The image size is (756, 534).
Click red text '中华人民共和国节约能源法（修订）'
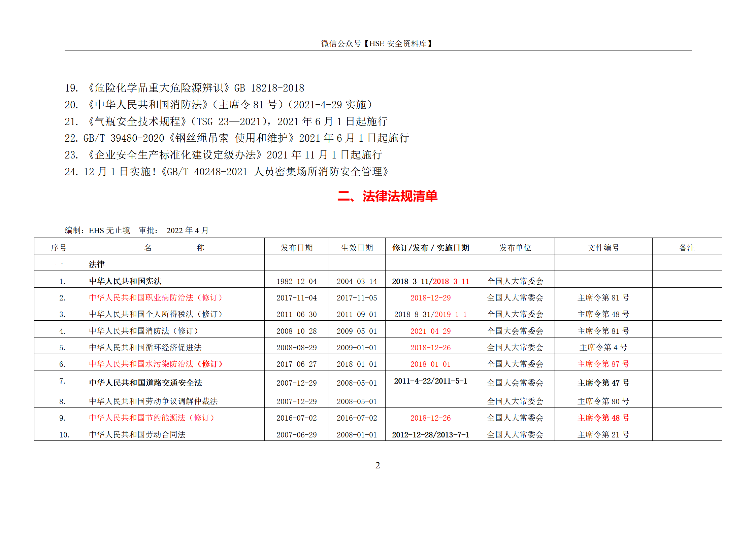pyautogui.click(x=152, y=418)
